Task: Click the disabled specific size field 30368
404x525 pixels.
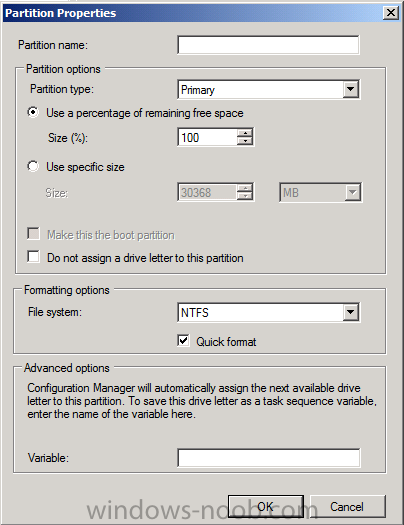Action: pyautogui.click(x=208, y=192)
